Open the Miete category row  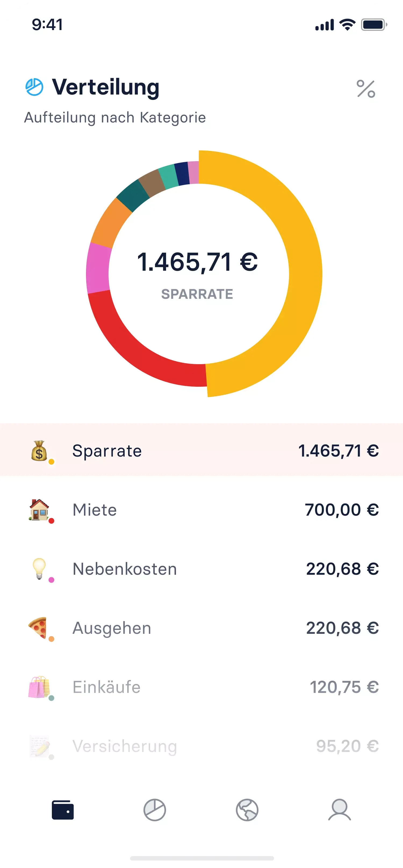pos(201,509)
